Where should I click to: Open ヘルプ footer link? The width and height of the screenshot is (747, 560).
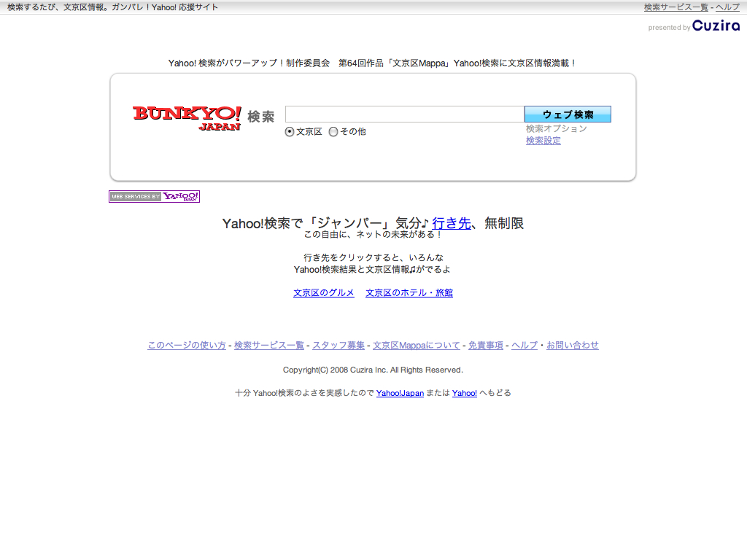pyautogui.click(x=525, y=345)
